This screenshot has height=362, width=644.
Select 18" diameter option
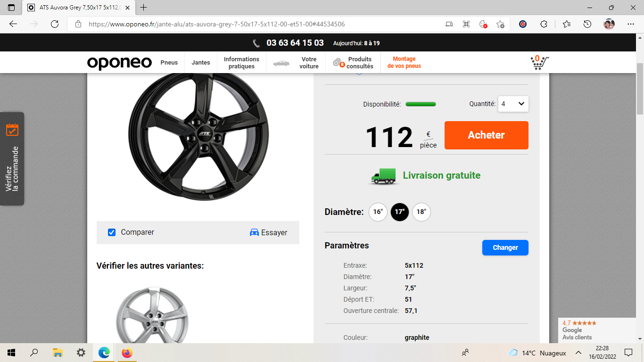421,212
